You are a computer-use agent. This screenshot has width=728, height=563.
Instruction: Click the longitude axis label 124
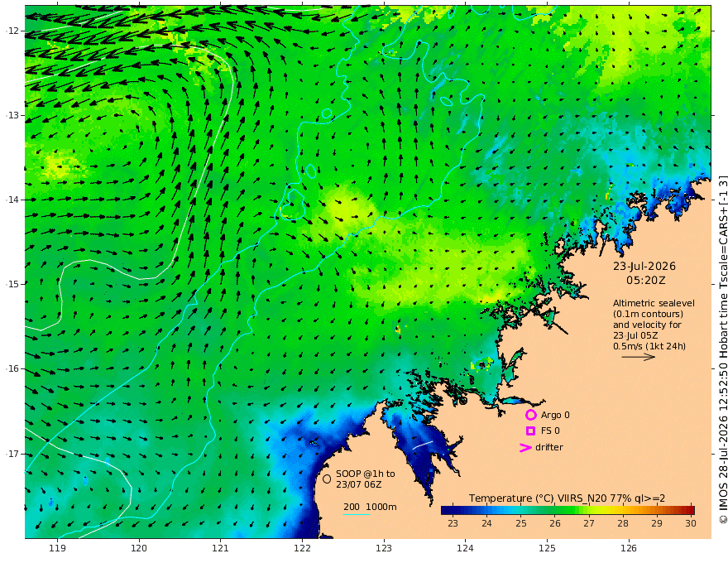[465, 549]
